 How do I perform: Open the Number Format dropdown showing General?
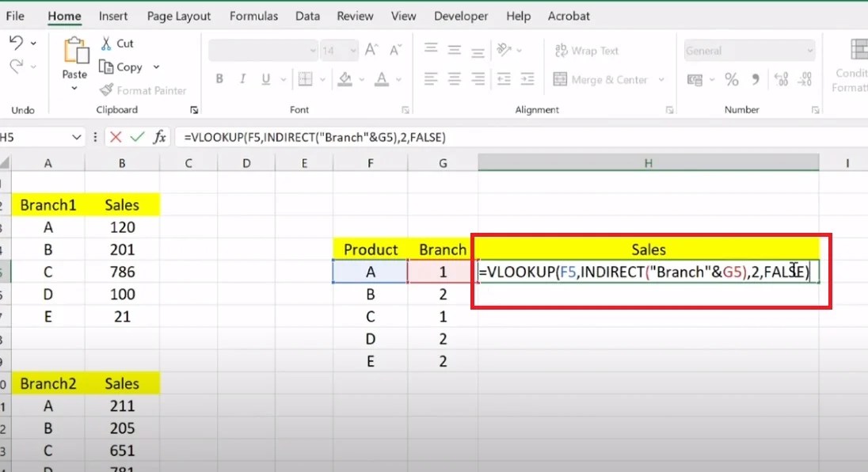(748, 50)
